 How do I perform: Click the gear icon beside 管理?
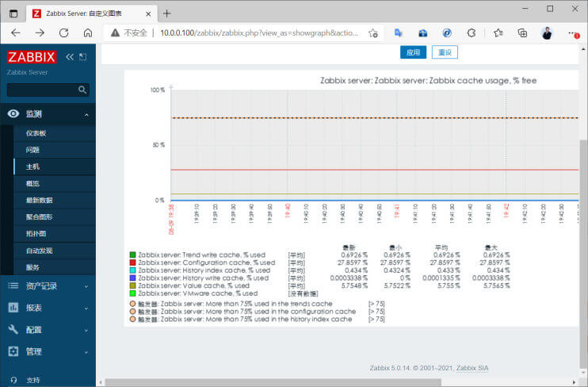(x=13, y=351)
